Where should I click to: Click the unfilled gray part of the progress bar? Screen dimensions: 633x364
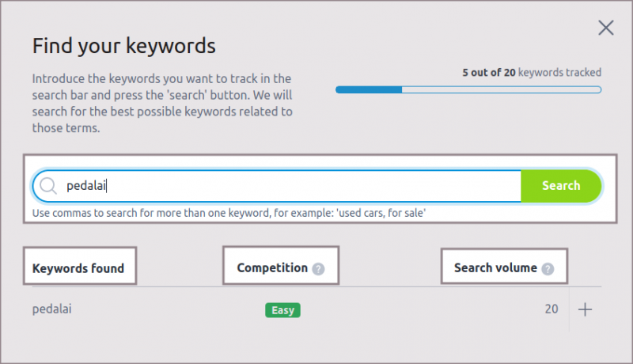(501, 89)
